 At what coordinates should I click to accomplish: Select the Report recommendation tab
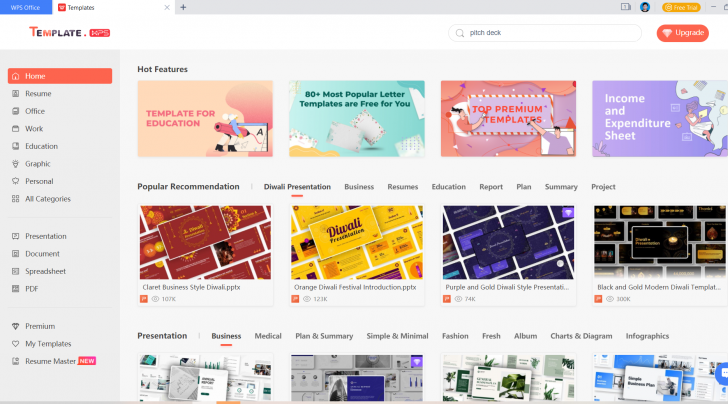tap(491, 187)
